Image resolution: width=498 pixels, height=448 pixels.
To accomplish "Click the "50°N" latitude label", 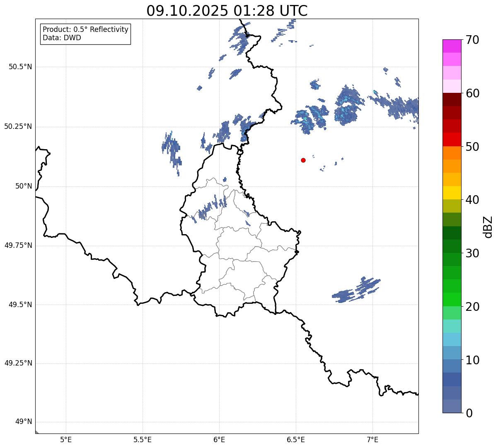I will click(24, 186).
